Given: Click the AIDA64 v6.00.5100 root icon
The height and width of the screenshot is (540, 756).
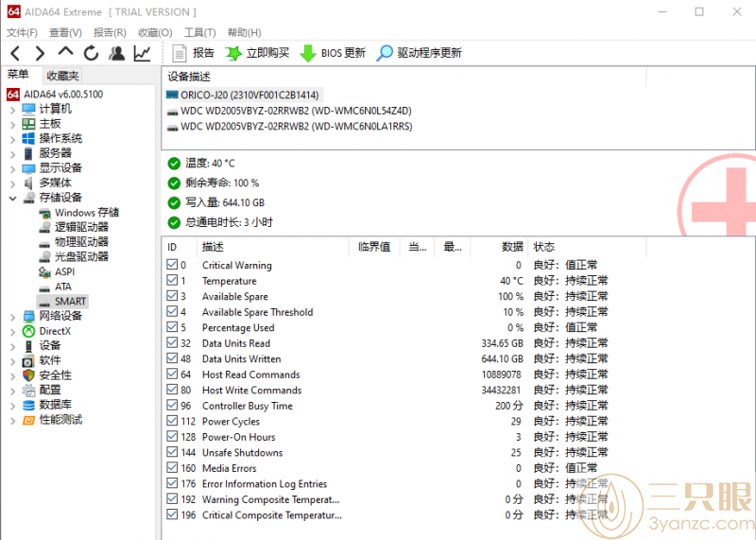Looking at the screenshot, I should [13, 95].
